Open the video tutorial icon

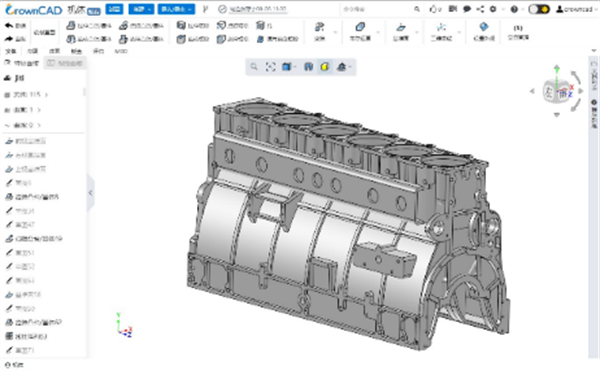[453, 9]
